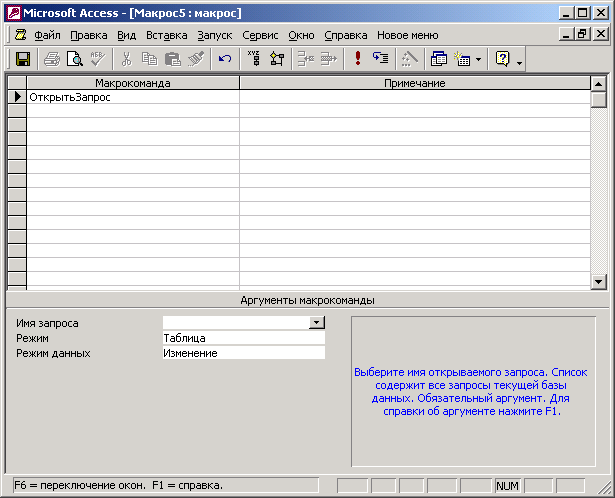Open the Правка menu
The width and height of the screenshot is (615, 498).
(x=89, y=35)
